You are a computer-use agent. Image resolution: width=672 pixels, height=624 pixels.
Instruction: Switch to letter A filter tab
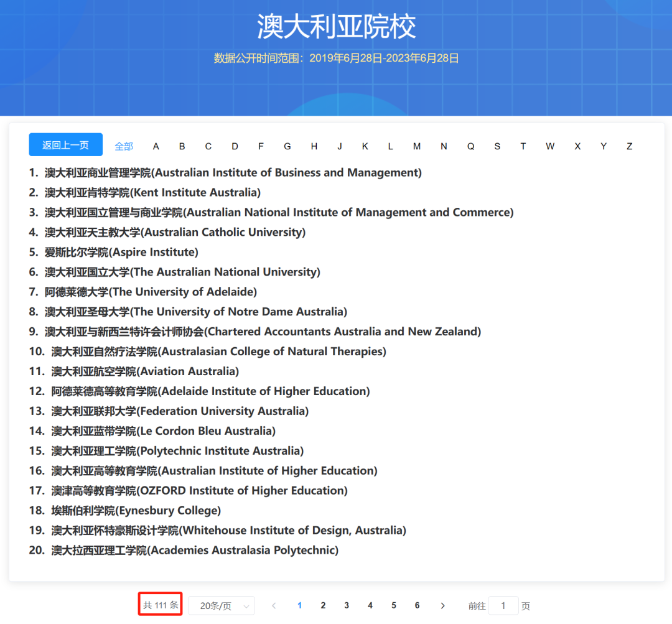coord(156,146)
